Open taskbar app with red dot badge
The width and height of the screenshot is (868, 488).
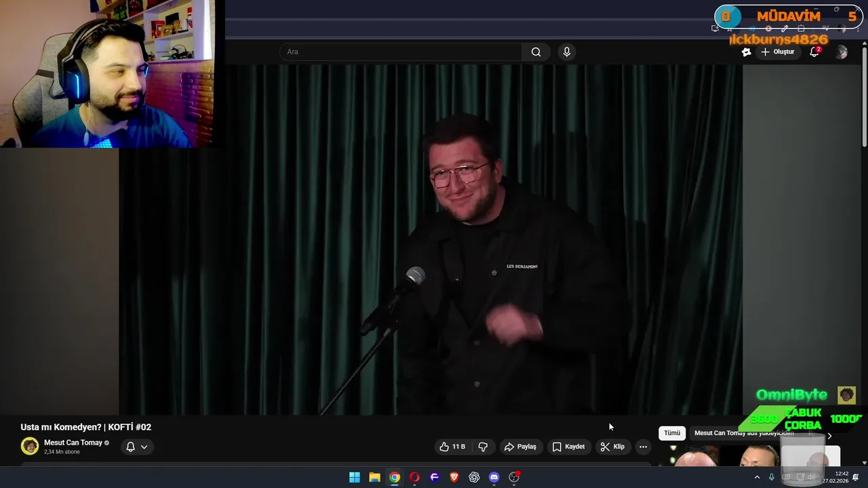pos(514,477)
